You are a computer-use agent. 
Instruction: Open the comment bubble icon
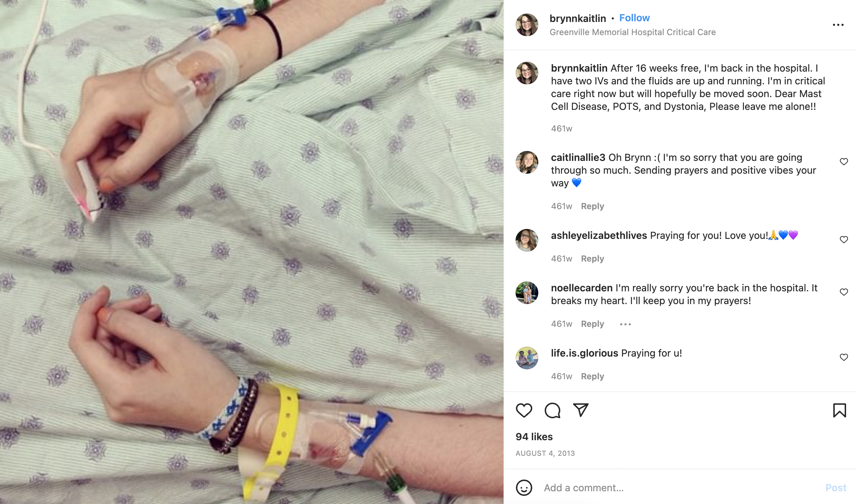click(552, 410)
